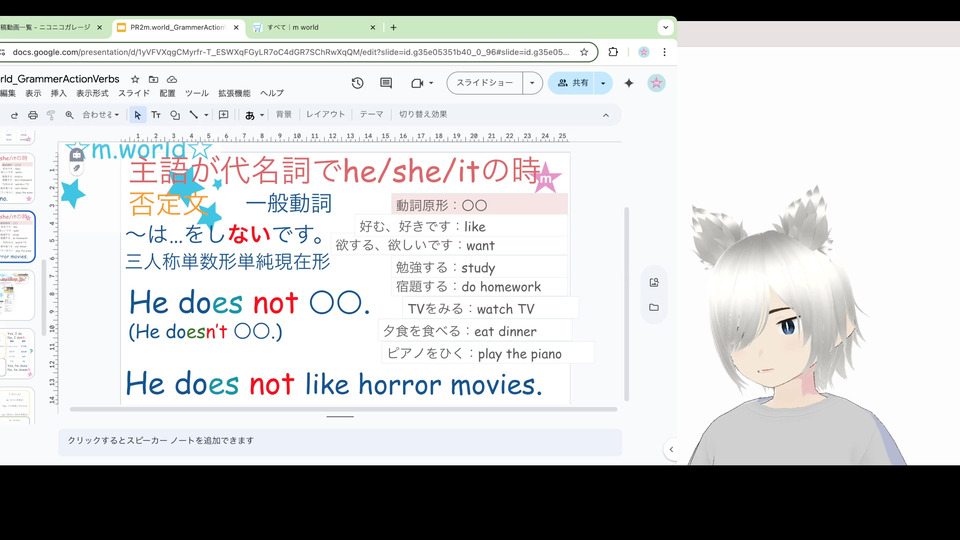Show the side panel with the left chevron
Image resolution: width=960 pixels, height=540 pixels.
(x=671, y=449)
